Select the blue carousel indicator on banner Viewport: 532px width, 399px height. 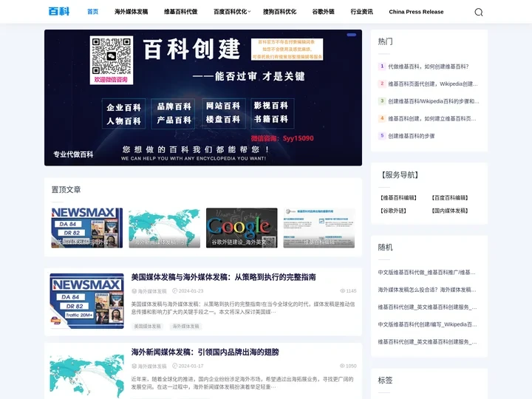click(x=352, y=35)
